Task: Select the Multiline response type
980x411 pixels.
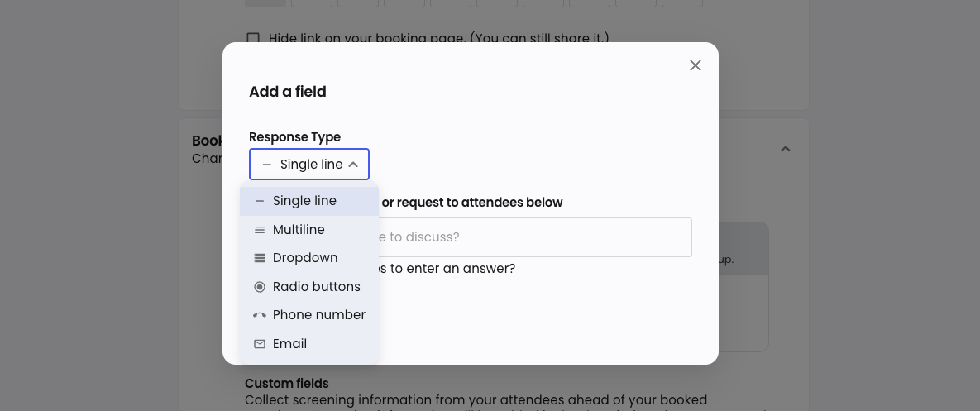Action: [x=299, y=230]
